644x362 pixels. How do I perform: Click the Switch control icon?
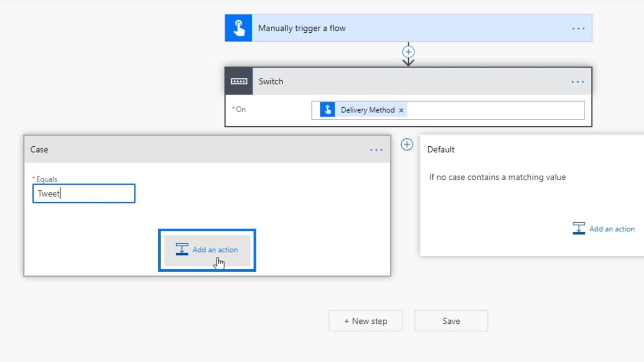[239, 81]
